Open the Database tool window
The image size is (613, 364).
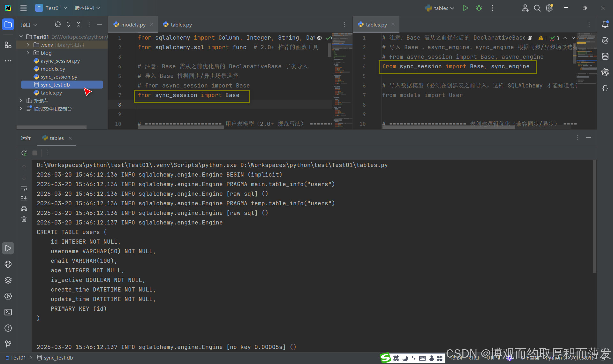coord(605,57)
